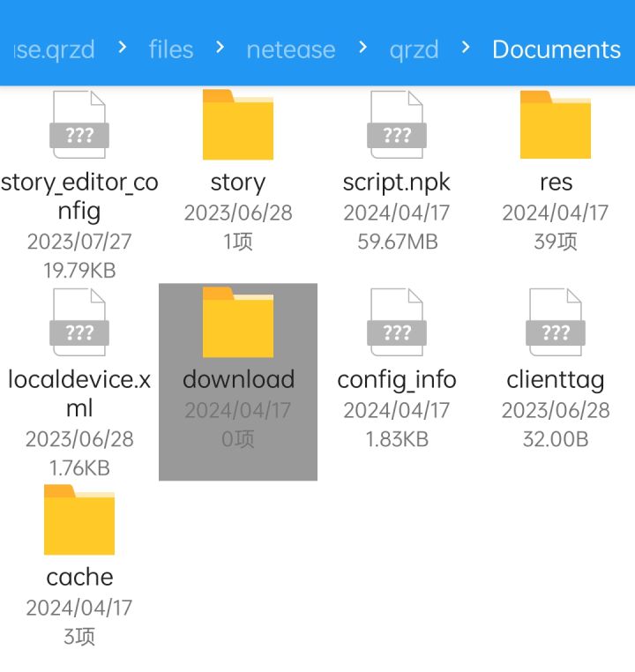Click the chevron between files and netease
Viewport: 635px width, 672px height.
(220, 47)
